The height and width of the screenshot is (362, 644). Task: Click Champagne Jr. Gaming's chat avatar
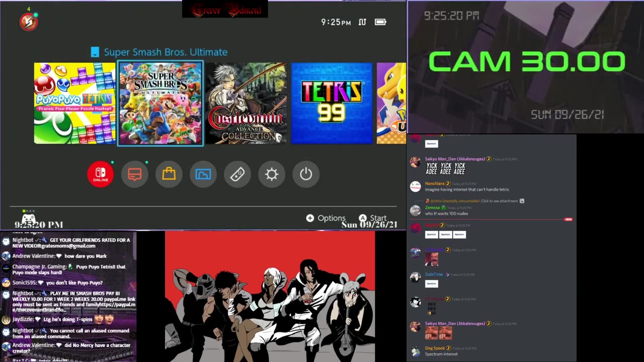(x=6, y=267)
